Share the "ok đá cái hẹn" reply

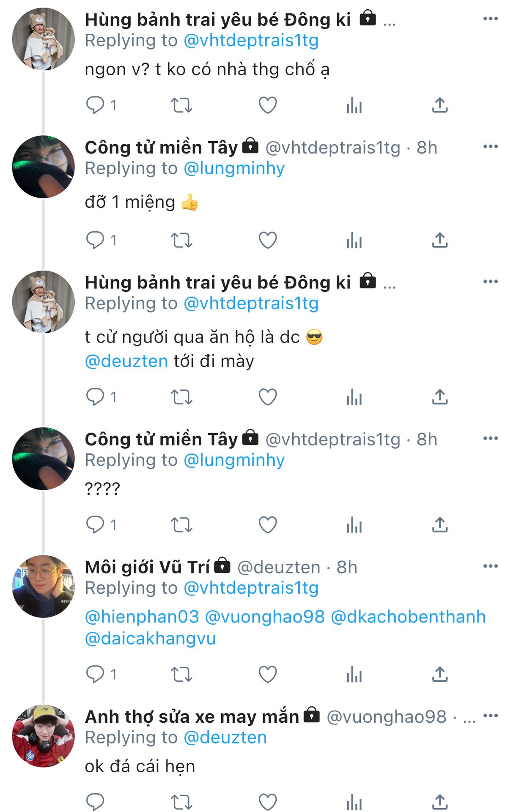click(440, 801)
